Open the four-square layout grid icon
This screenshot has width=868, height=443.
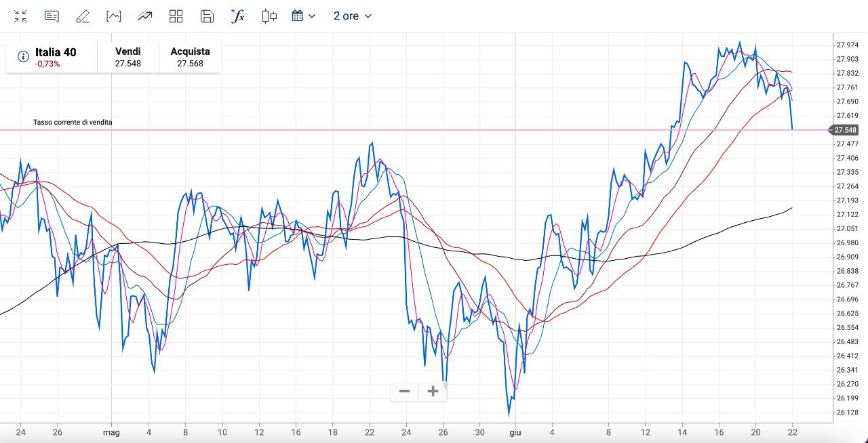tap(176, 16)
